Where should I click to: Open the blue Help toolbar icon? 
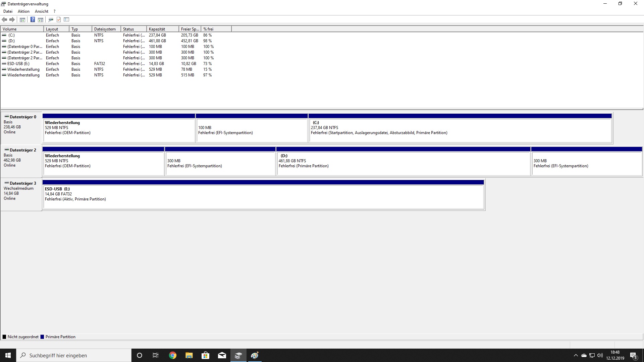click(33, 19)
